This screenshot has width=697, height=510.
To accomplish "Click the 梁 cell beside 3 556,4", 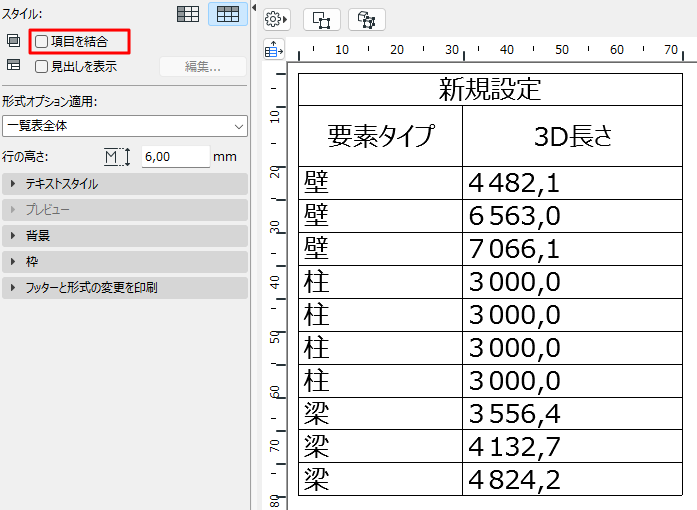I will tap(381, 414).
